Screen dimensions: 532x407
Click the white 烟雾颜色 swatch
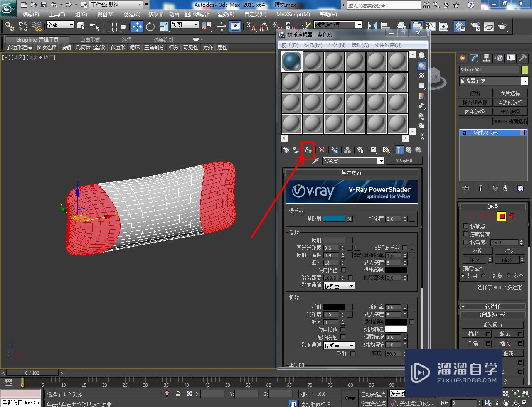pos(396,329)
